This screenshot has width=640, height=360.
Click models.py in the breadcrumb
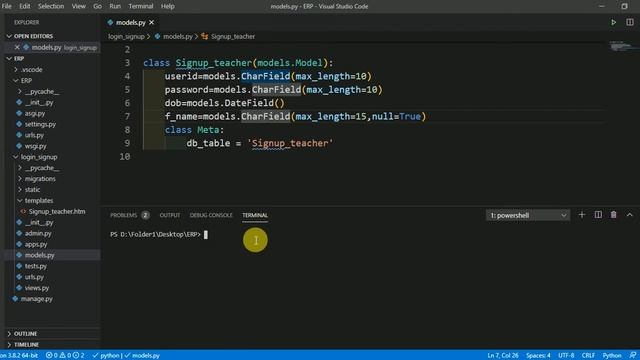pyautogui.click(x=177, y=36)
